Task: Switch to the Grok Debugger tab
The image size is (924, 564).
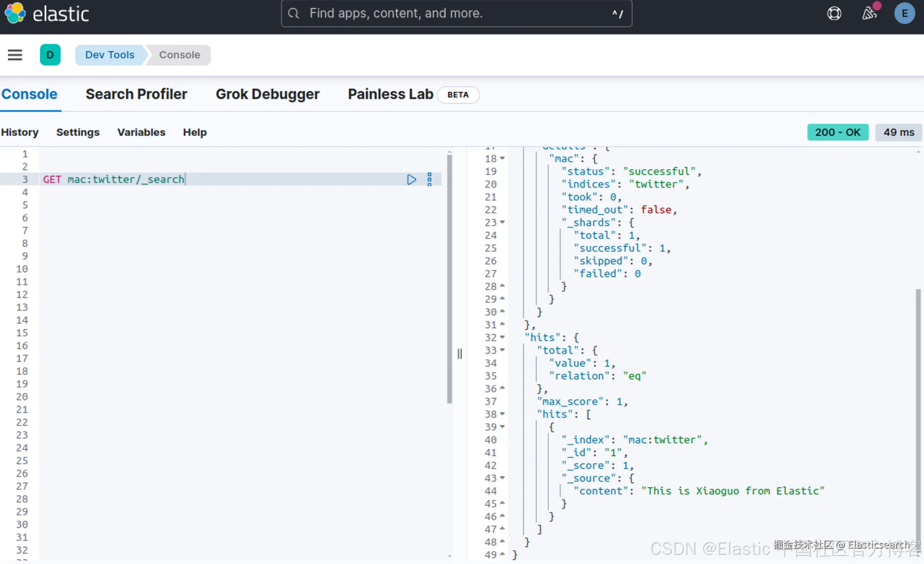Action: 268,94
